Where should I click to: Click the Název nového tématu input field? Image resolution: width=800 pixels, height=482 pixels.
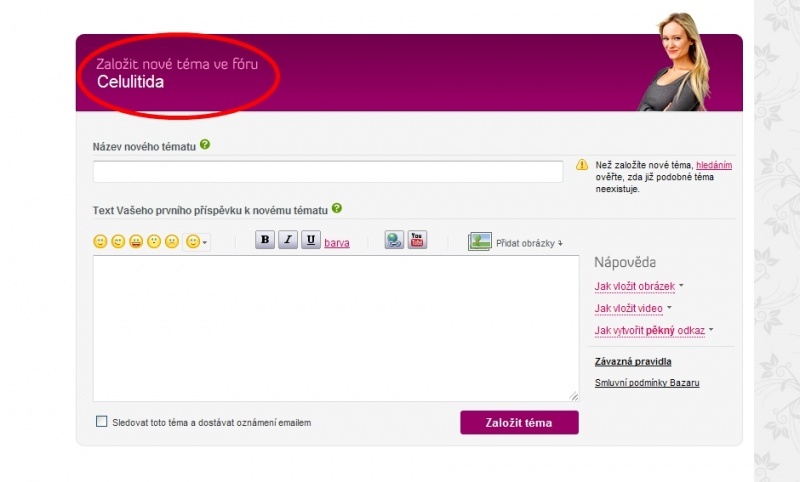click(x=328, y=172)
